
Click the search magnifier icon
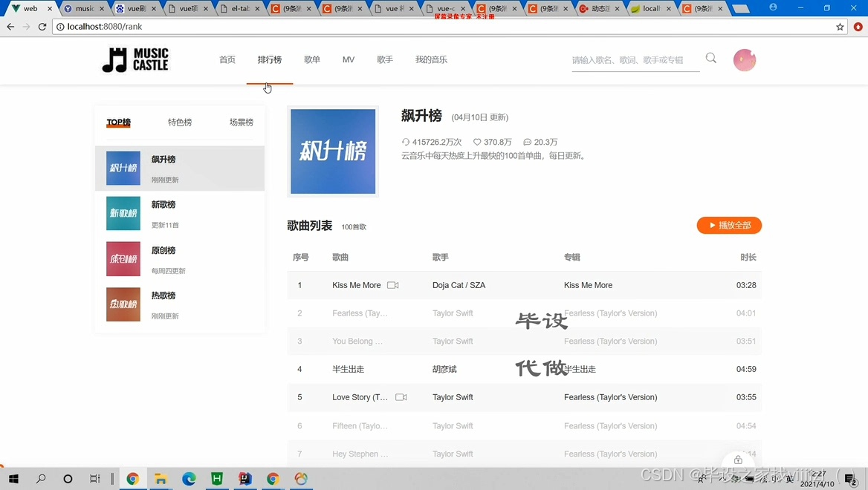tap(710, 58)
